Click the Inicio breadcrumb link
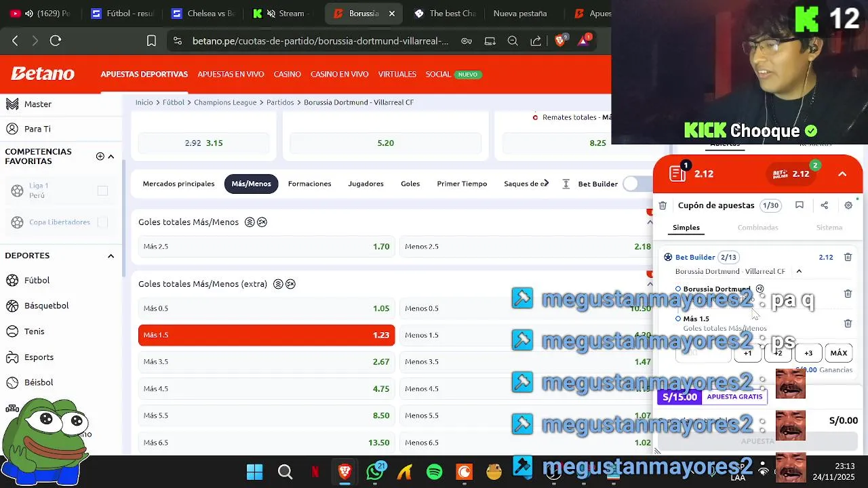 (x=144, y=102)
